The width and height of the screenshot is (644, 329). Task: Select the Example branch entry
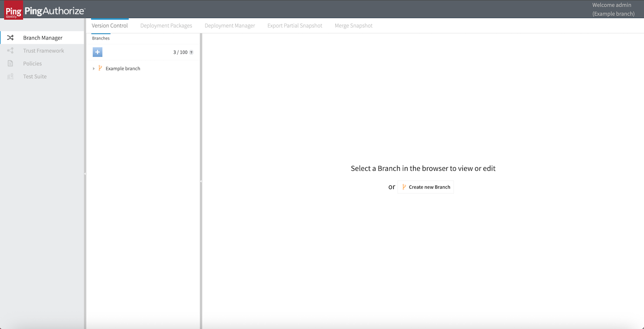pyautogui.click(x=122, y=68)
